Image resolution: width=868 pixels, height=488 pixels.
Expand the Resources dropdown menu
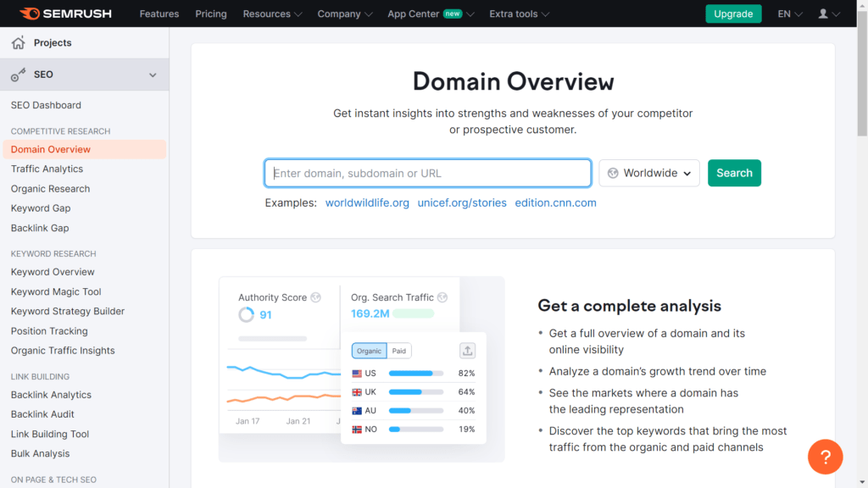pos(272,14)
